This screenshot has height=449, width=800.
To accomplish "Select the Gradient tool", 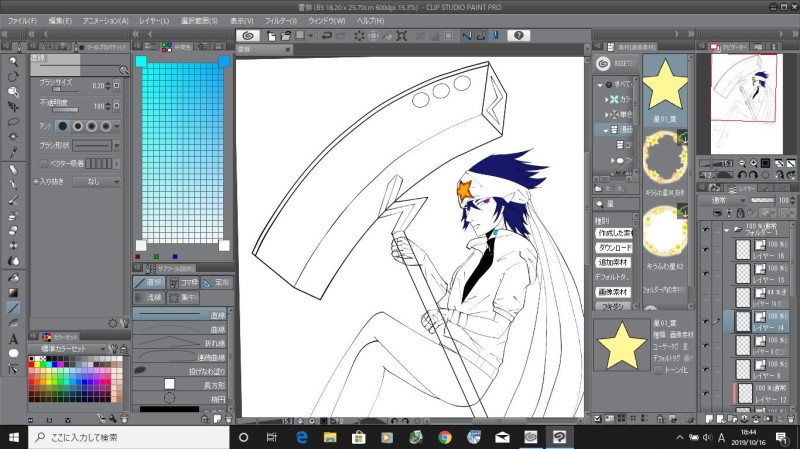I will pyautogui.click(x=13, y=292).
